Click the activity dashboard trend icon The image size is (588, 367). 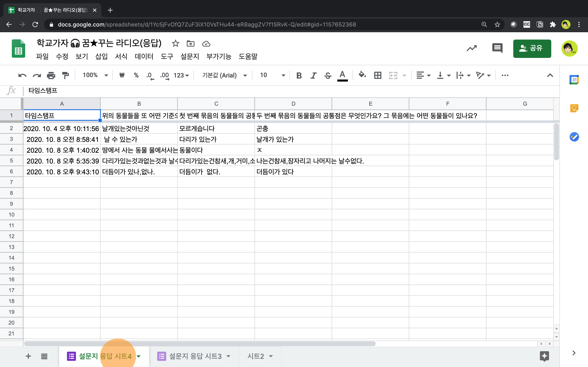(x=471, y=48)
